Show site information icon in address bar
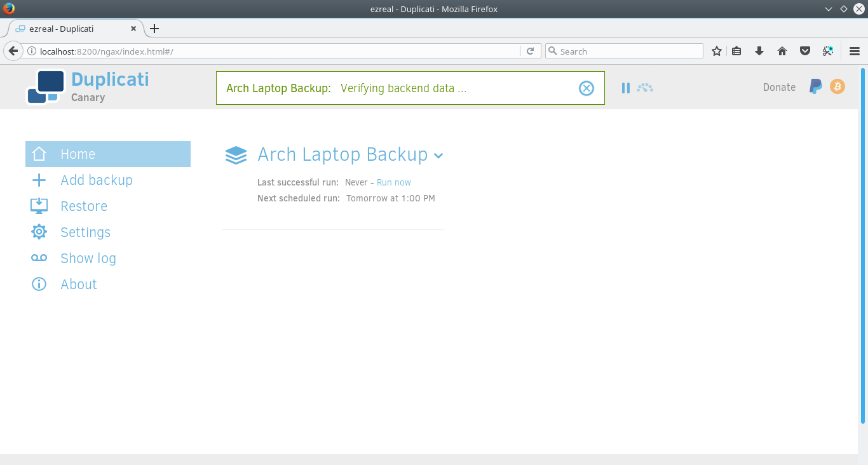 (x=31, y=51)
